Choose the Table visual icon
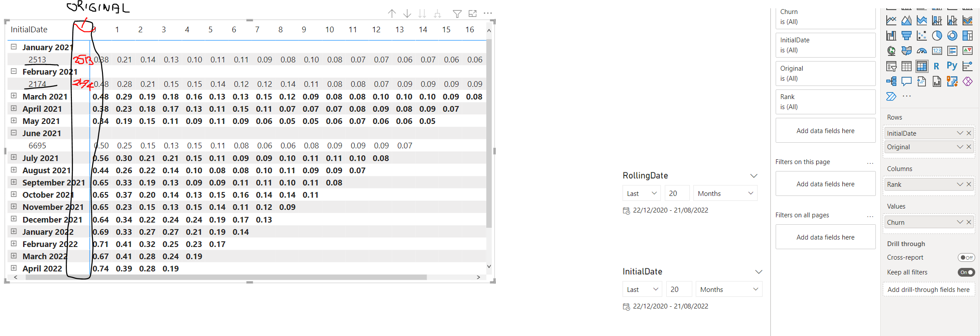 pyautogui.click(x=906, y=66)
